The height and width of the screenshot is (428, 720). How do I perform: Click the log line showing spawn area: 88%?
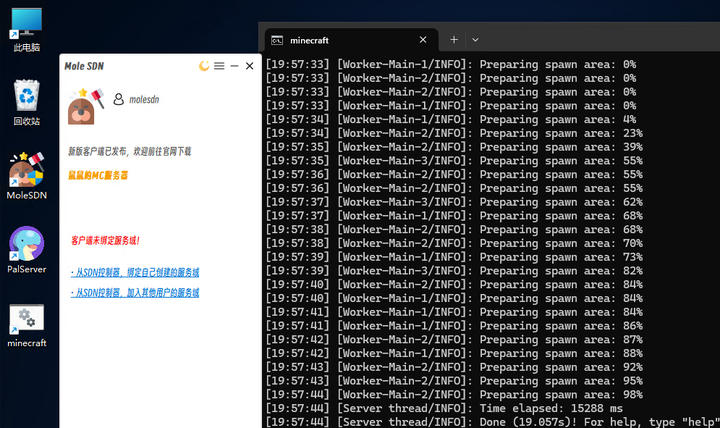pos(454,354)
